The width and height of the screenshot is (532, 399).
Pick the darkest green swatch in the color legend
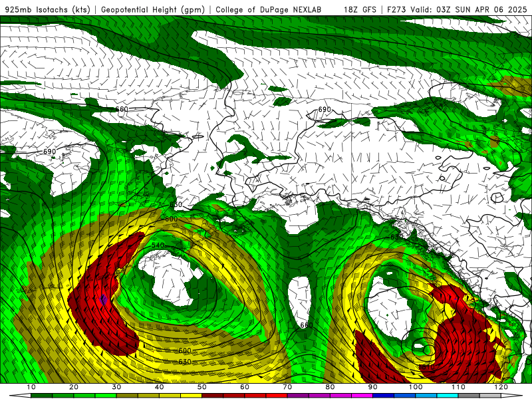pyautogui.click(x=41, y=396)
